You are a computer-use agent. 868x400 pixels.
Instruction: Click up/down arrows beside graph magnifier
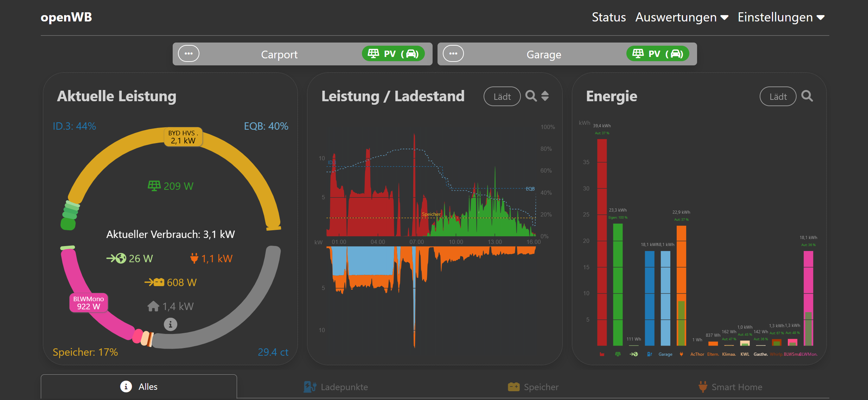545,96
